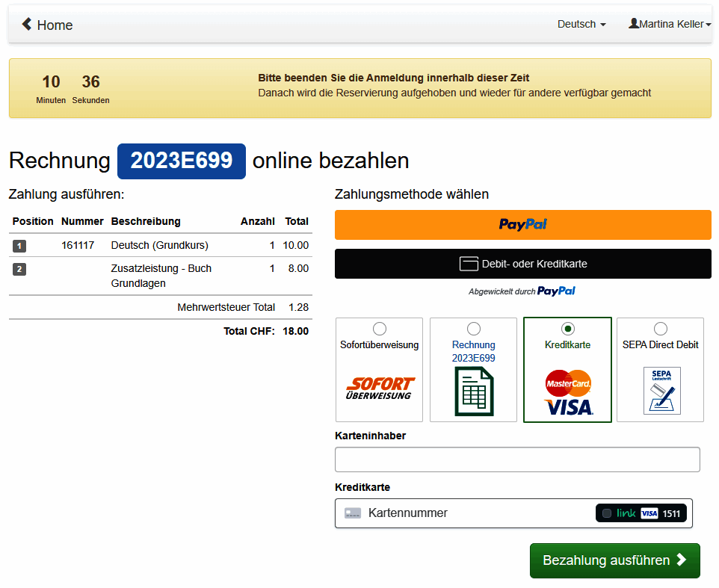Click the minutes countdown value 10

(x=51, y=81)
